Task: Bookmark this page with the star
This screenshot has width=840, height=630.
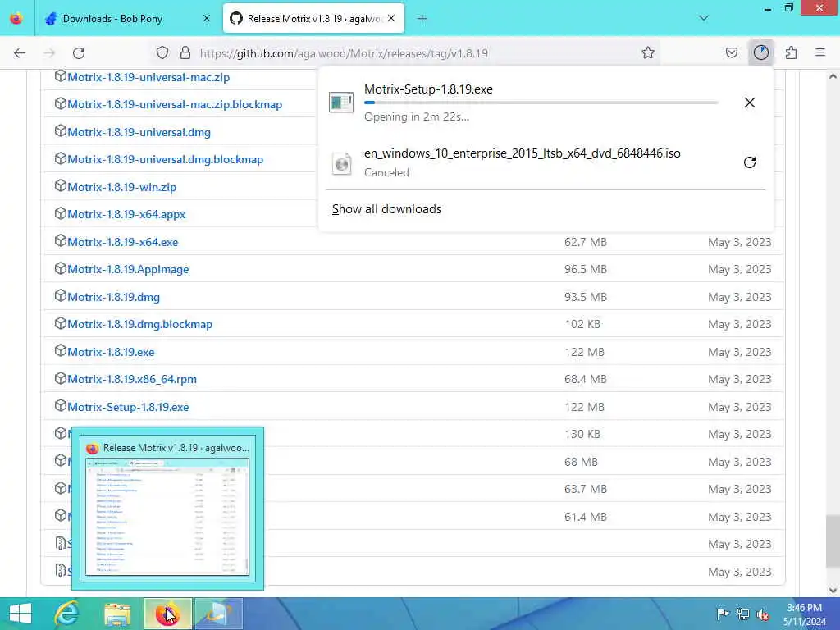Action: tap(648, 52)
